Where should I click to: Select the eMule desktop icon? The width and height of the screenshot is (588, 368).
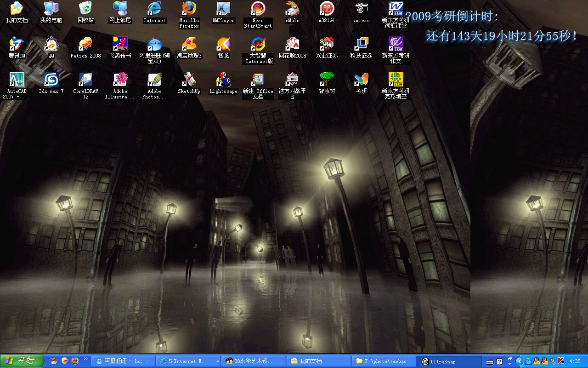point(292,9)
